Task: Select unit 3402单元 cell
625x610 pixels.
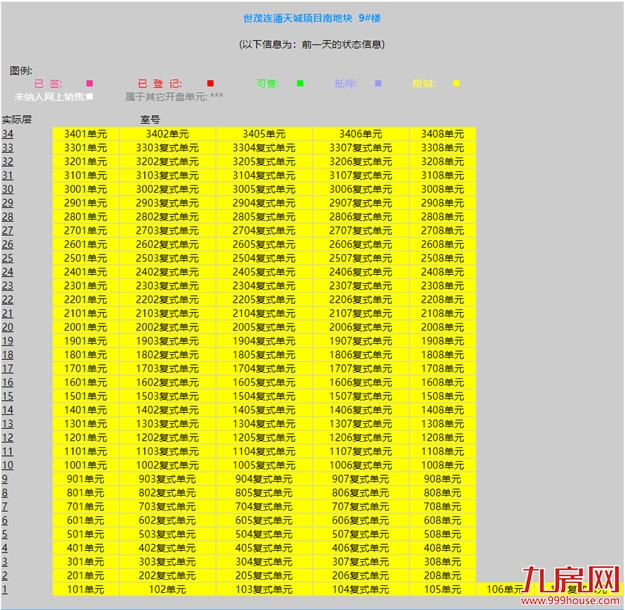Action: (x=167, y=134)
